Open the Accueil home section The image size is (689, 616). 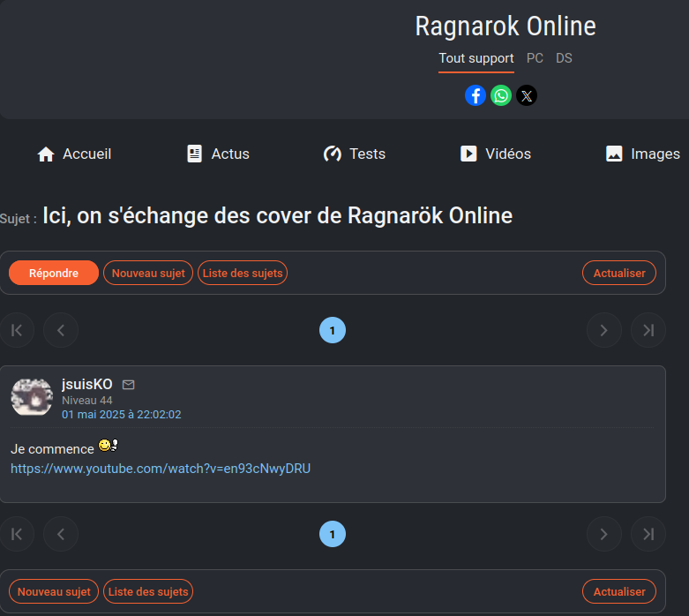point(74,154)
